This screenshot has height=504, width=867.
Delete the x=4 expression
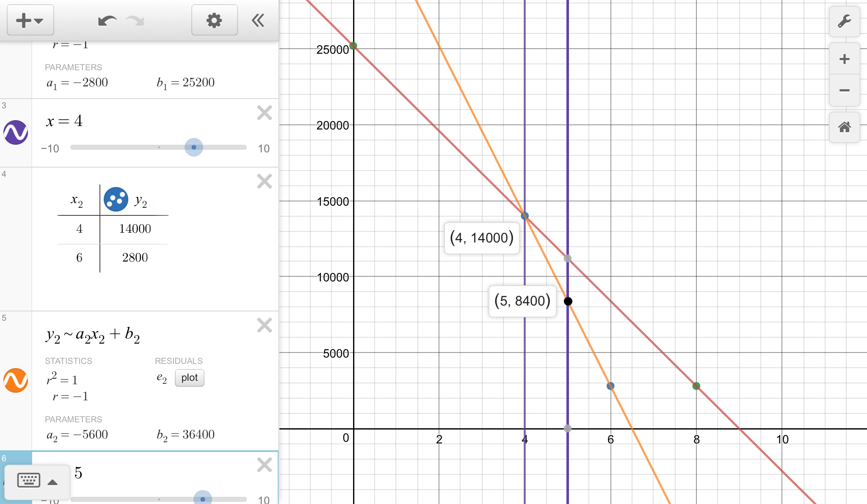tap(265, 113)
